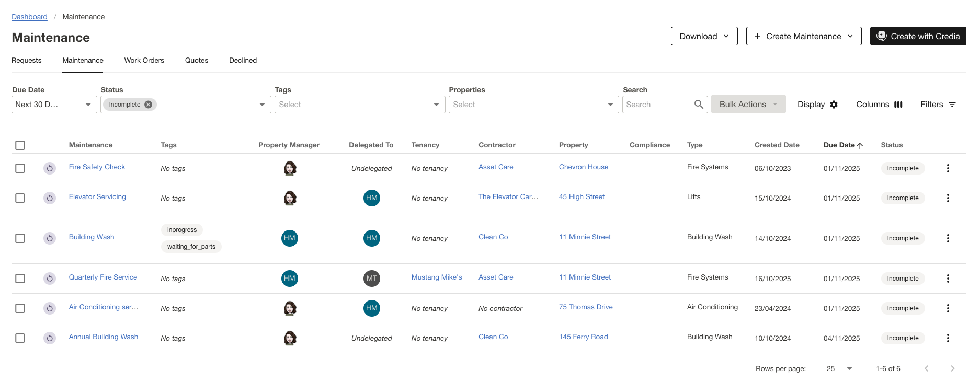
Task: Expand the Rows per page selector
Action: pyautogui.click(x=839, y=368)
